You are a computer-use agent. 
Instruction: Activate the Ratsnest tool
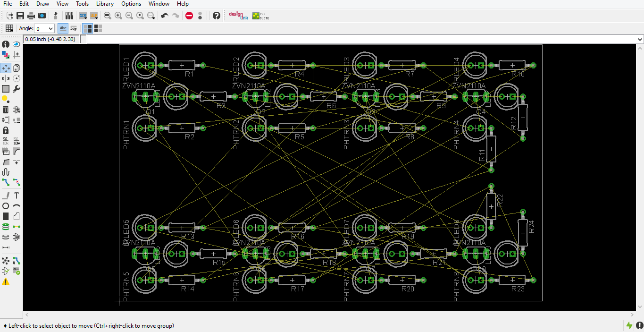(6, 260)
